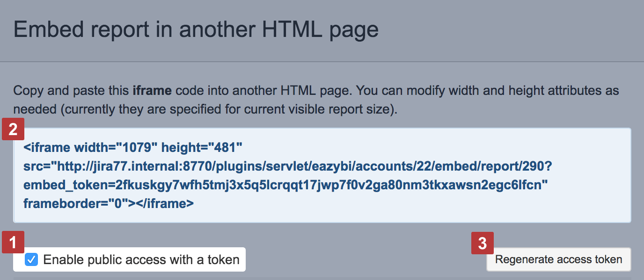Click the "Enable public access with a token" label
Viewport: 644px width, 280px height.
[x=141, y=259]
